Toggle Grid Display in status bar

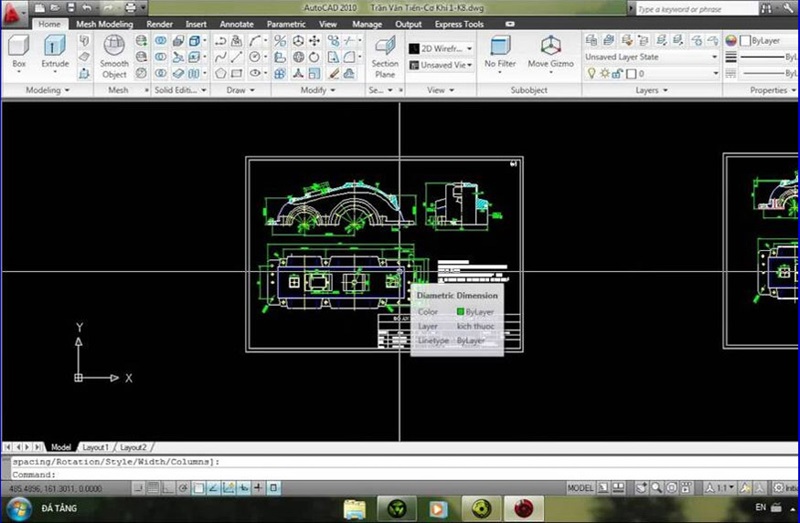(x=153, y=488)
